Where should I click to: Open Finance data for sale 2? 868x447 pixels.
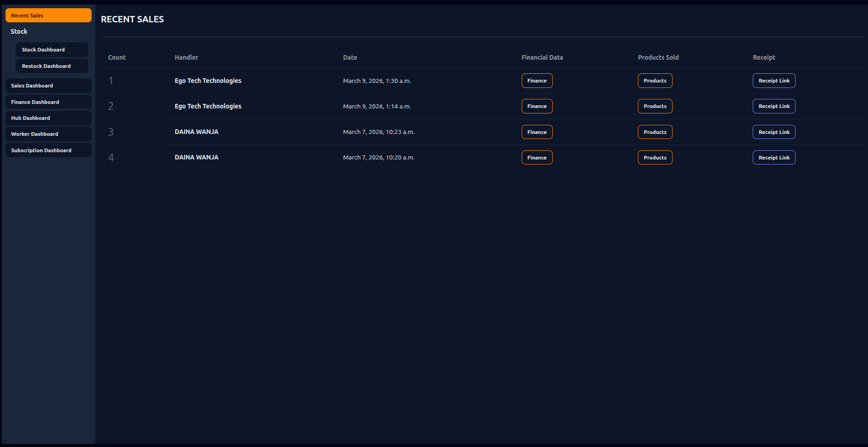coord(537,106)
